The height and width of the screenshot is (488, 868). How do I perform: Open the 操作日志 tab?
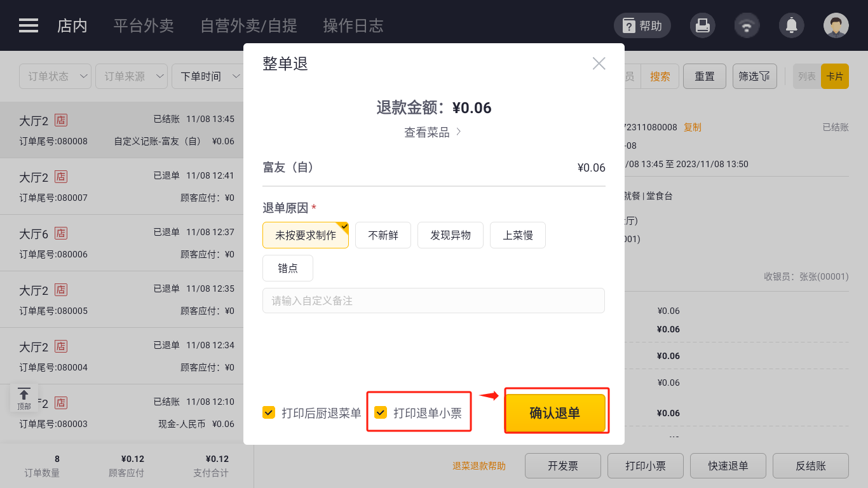click(353, 25)
